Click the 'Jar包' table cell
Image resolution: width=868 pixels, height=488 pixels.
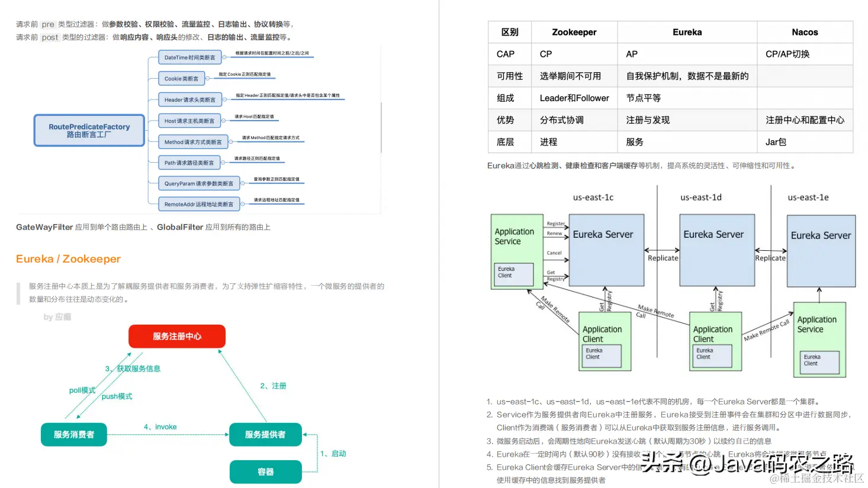tap(805, 142)
